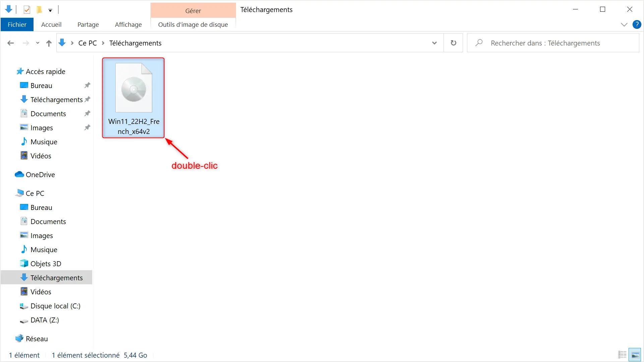Switch to large icons view in status bar
Viewport: 644px width, 362px height.
pos(635,355)
